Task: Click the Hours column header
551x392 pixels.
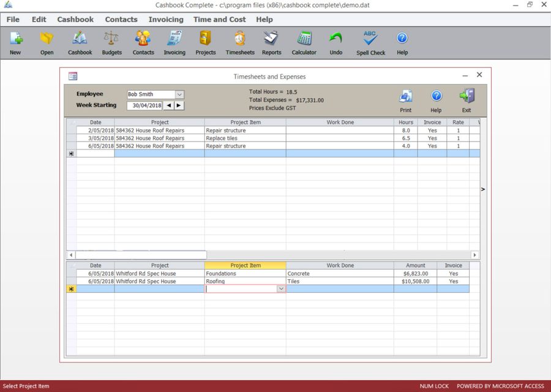Action: 405,123
